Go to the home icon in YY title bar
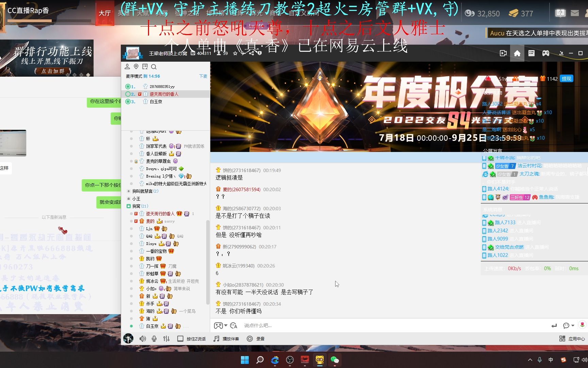Screen dimensions: 588x368 pyautogui.click(x=517, y=53)
